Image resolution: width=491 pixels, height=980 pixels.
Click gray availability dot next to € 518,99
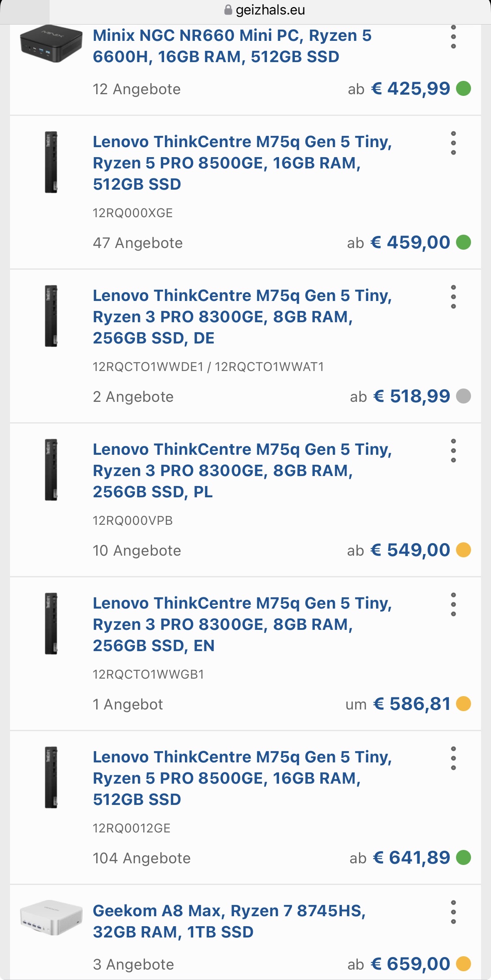click(464, 396)
